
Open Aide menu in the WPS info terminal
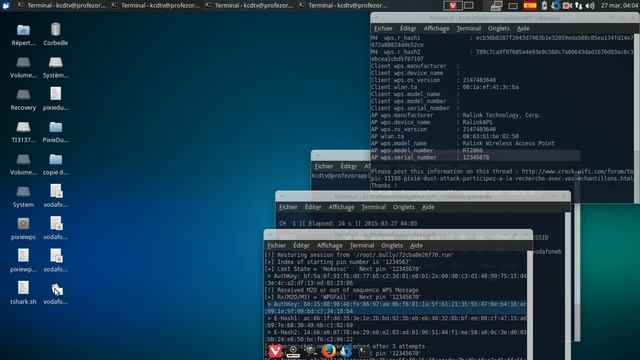click(523, 29)
